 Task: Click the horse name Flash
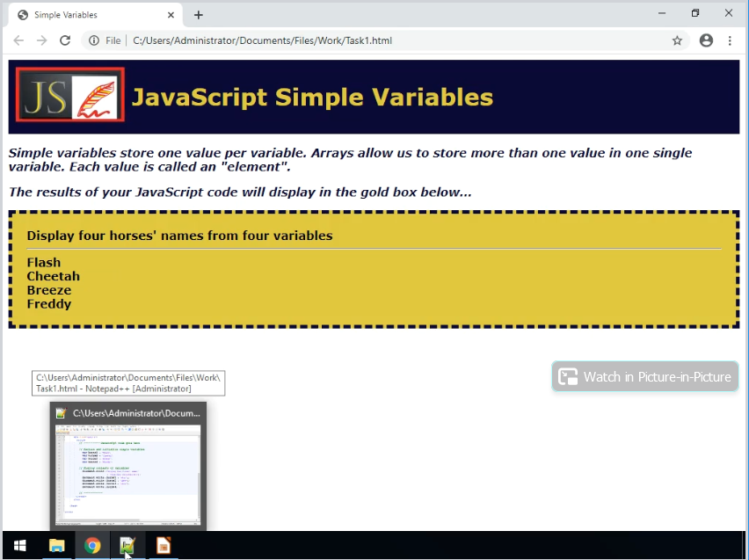pyautogui.click(x=43, y=262)
